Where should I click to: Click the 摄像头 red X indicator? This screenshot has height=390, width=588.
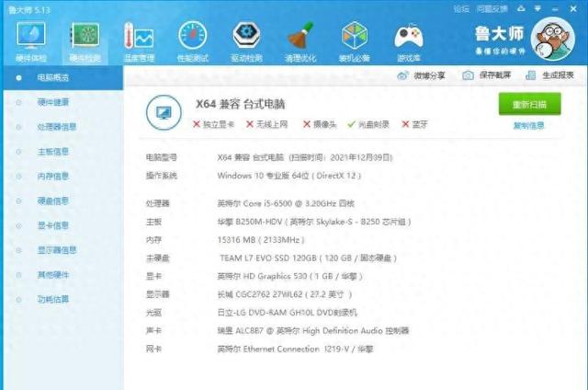pyautogui.click(x=307, y=124)
